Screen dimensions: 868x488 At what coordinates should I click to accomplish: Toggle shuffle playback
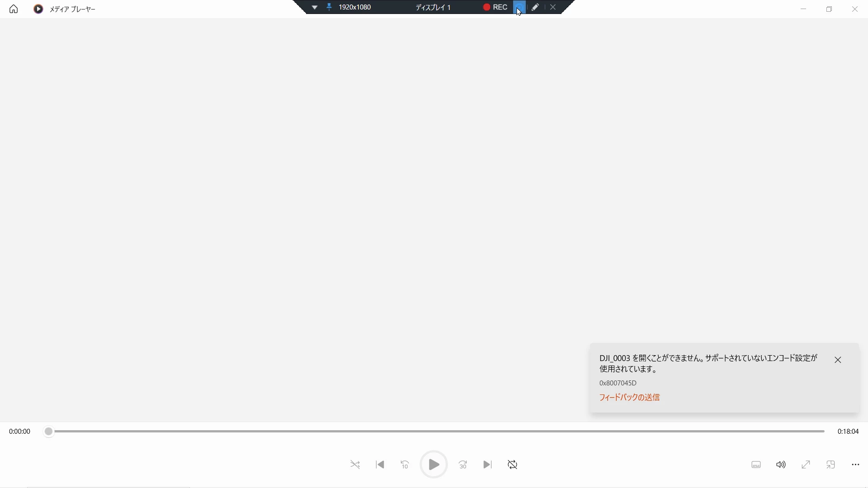tap(355, 465)
